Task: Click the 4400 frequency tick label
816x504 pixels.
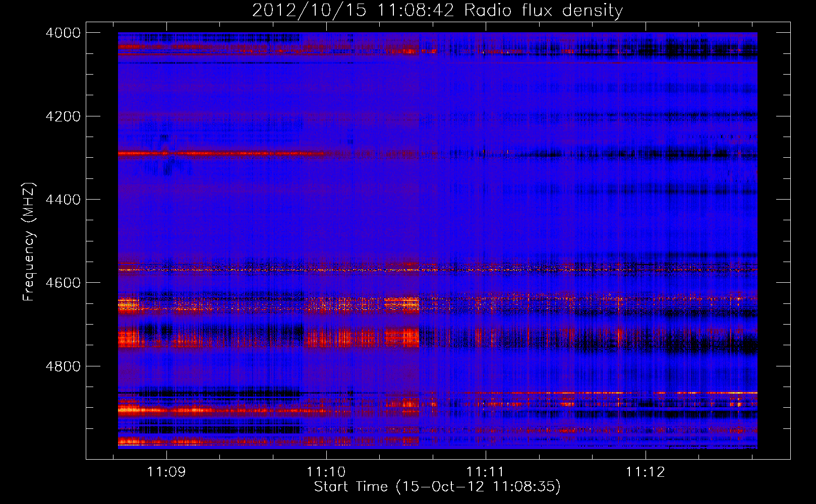Action: 63,200
